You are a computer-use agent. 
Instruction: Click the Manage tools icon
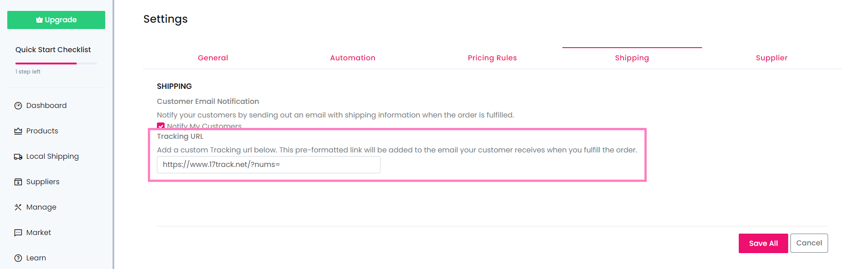[x=18, y=207]
